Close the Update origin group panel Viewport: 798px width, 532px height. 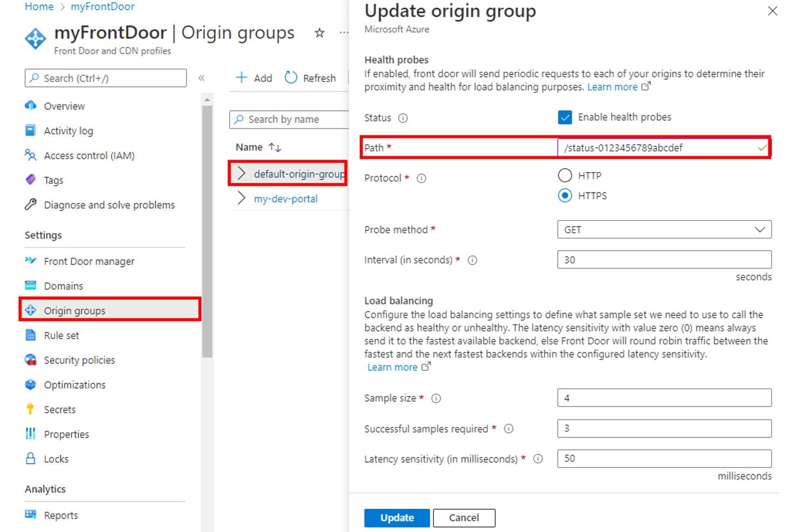[x=773, y=11]
